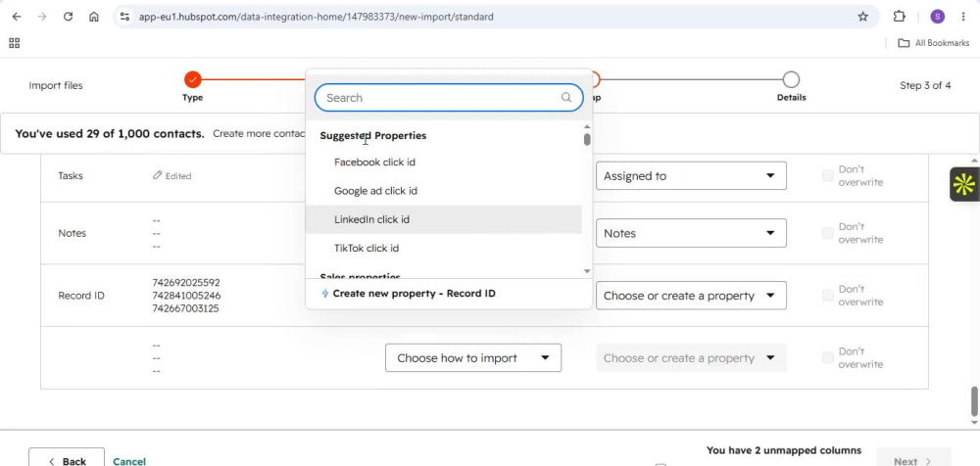Screen dimensions: 980x466
Task: Open the Notes property dropdown
Action: [691, 233]
